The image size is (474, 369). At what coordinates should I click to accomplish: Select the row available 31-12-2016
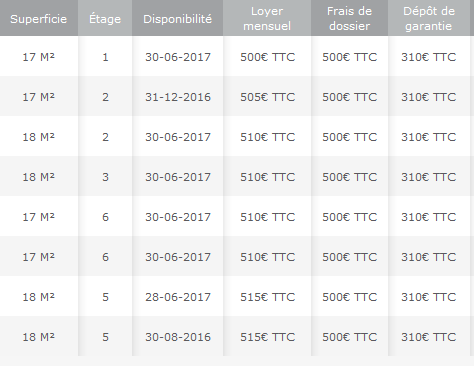[x=237, y=97]
